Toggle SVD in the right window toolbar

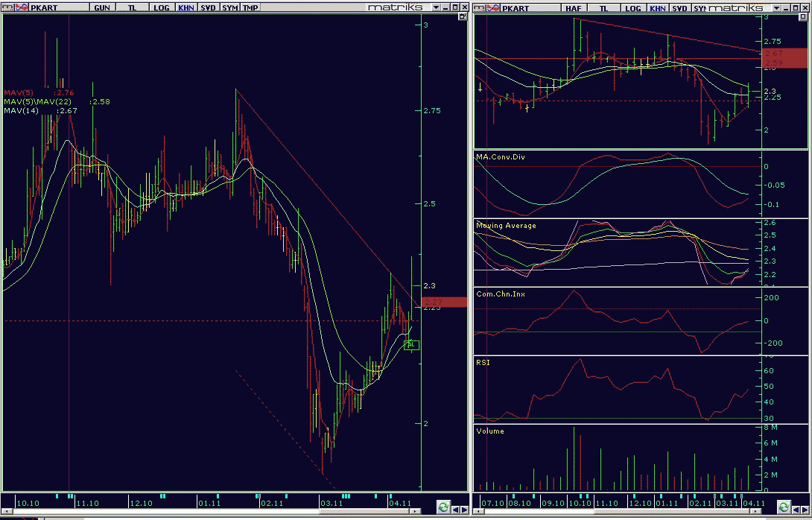coord(679,8)
